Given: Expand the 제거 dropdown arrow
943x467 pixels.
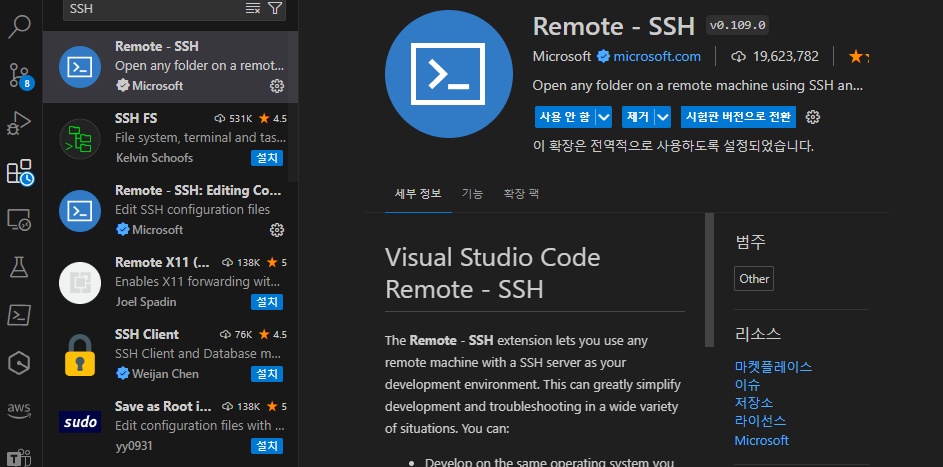Looking at the screenshot, I should click(x=663, y=117).
